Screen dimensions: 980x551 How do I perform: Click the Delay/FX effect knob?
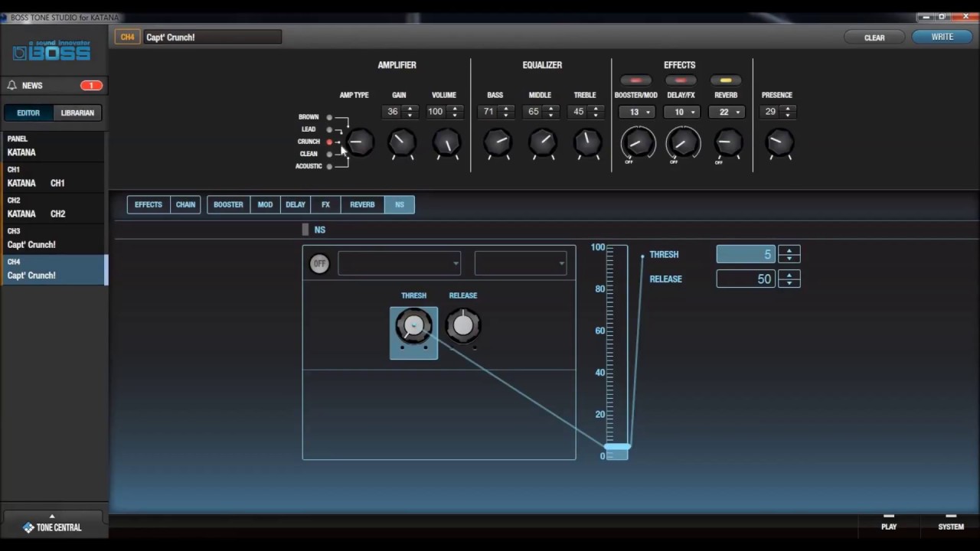point(682,142)
